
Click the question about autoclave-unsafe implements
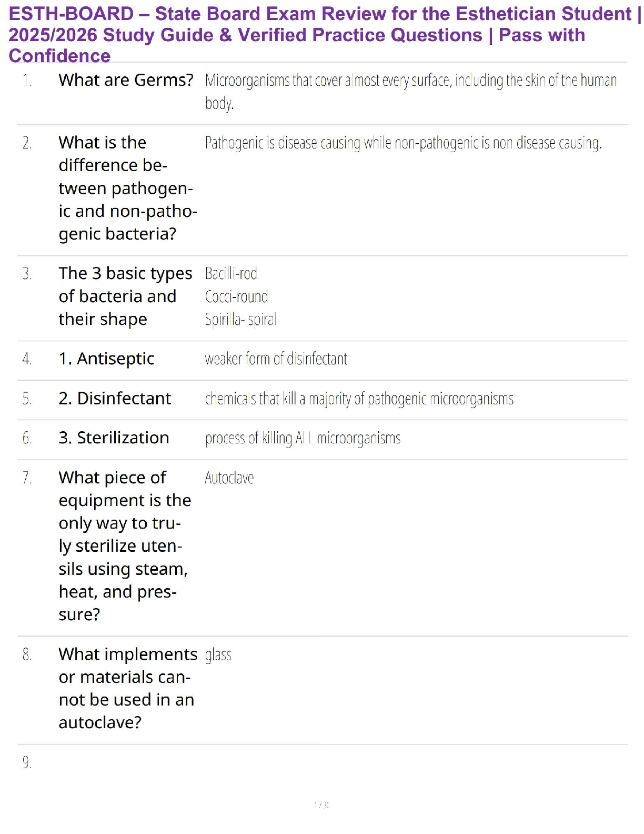pos(126,688)
